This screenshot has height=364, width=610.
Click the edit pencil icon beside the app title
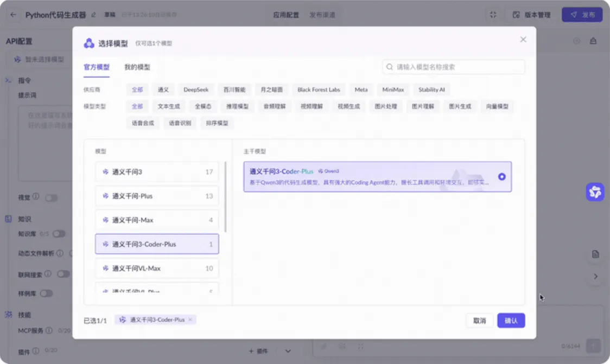coord(93,15)
